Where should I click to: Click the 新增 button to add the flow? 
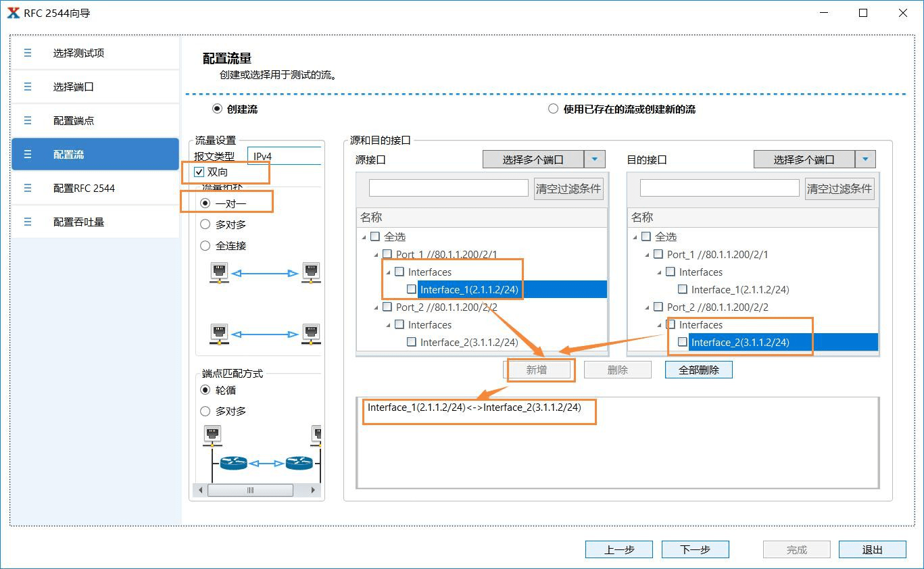pos(539,369)
